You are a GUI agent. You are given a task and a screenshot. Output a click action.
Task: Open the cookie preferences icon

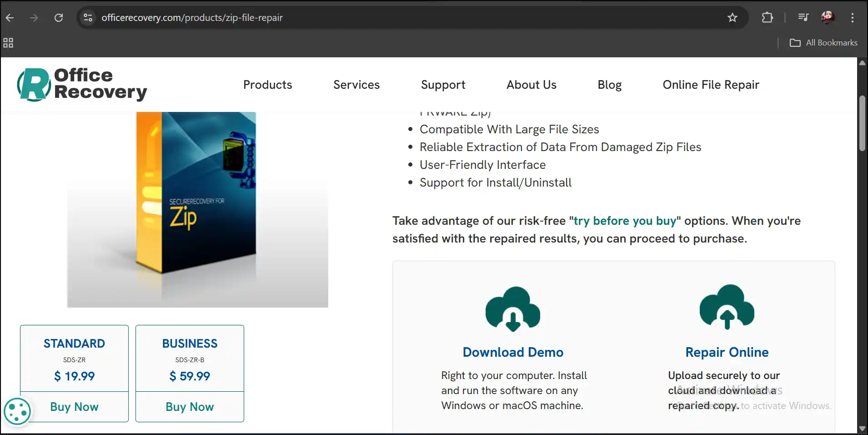(x=17, y=411)
